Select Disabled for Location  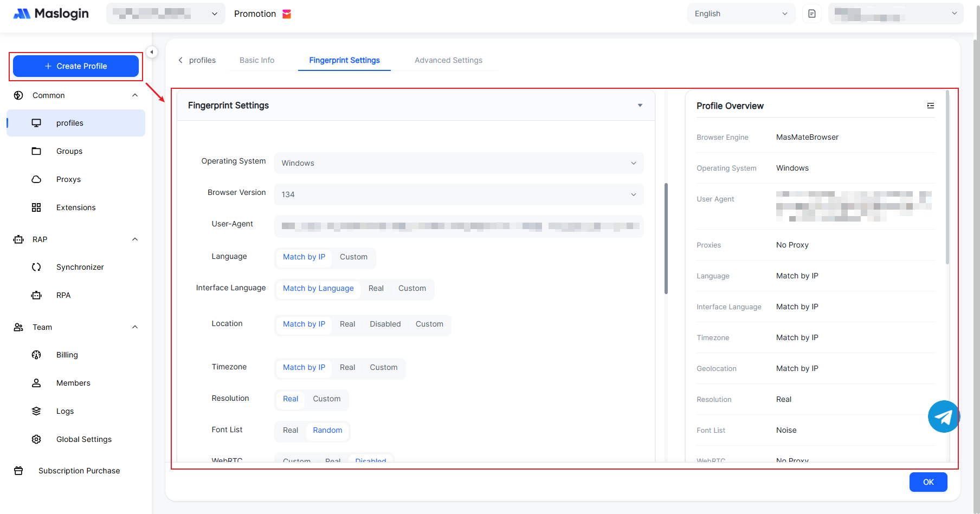click(385, 324)
